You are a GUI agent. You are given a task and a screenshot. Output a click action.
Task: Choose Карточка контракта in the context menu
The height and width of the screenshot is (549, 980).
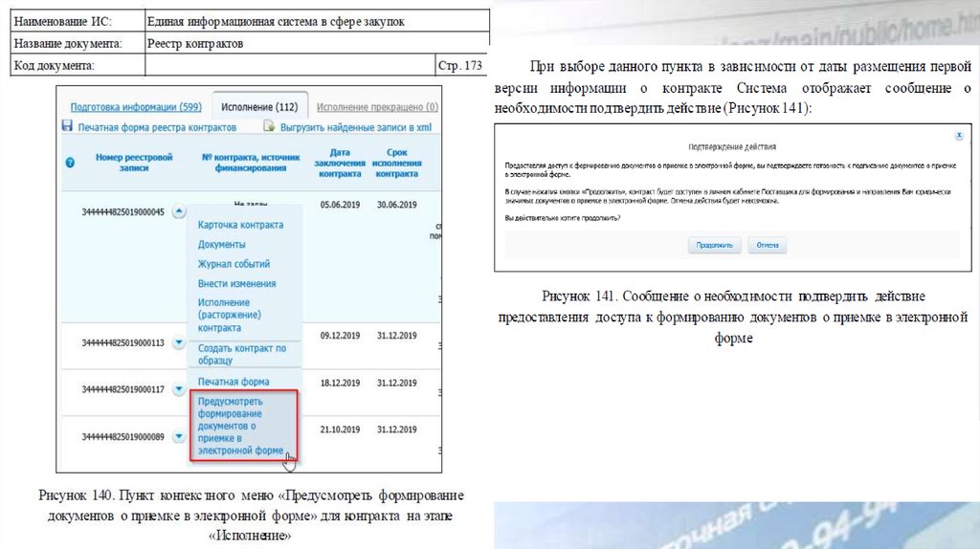240,225
